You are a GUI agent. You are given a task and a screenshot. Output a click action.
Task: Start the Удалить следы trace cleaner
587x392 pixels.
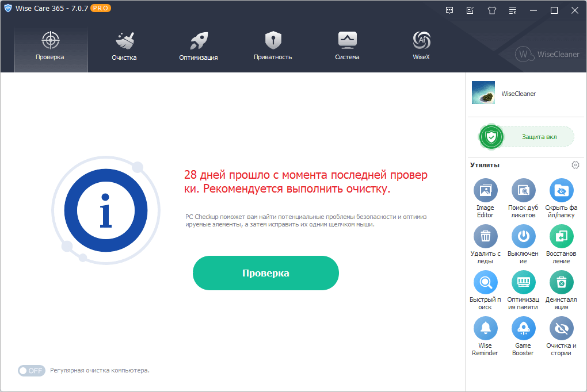tap(485, 236)
